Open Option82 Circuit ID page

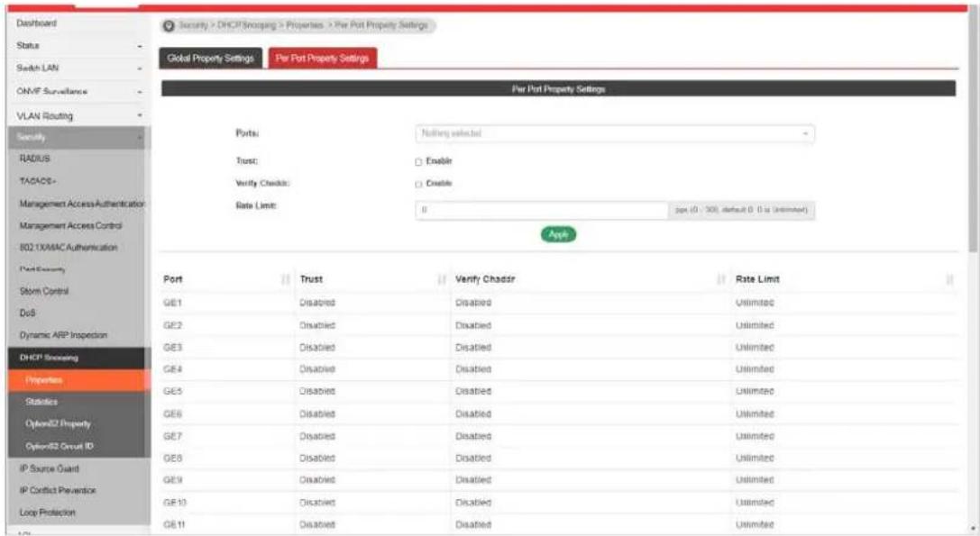[x=60, y=446]
